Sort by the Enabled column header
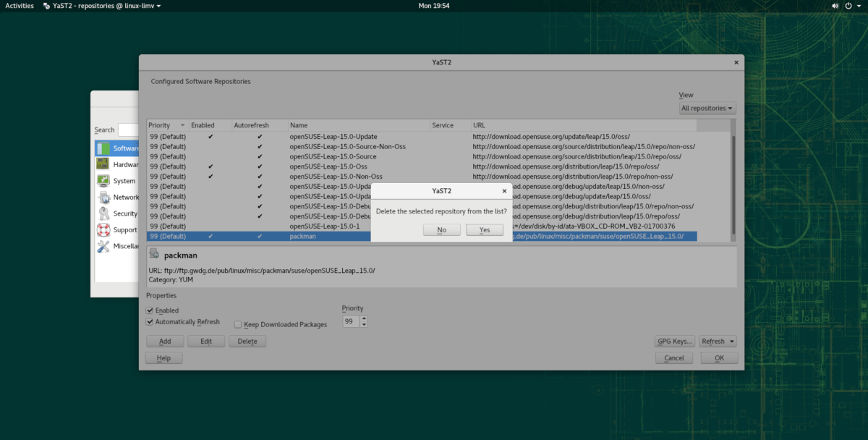This screenshot has width=868, height=440. click(210, 125)
